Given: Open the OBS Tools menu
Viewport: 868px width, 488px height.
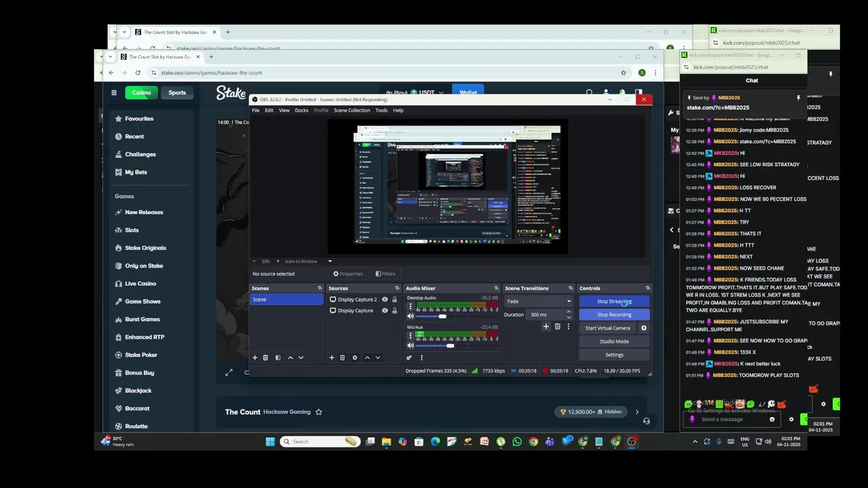Looking at the screenshot, I should (x=381, y=110).
